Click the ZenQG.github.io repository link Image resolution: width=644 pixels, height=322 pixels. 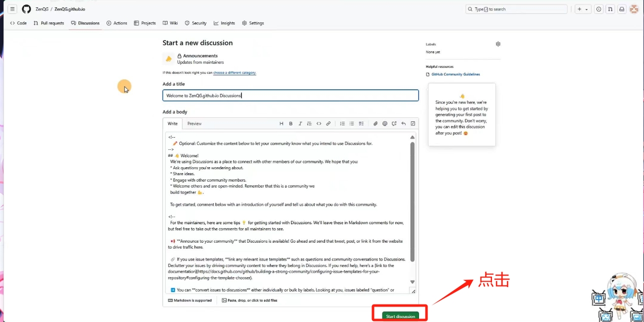(x=69, y=9)
